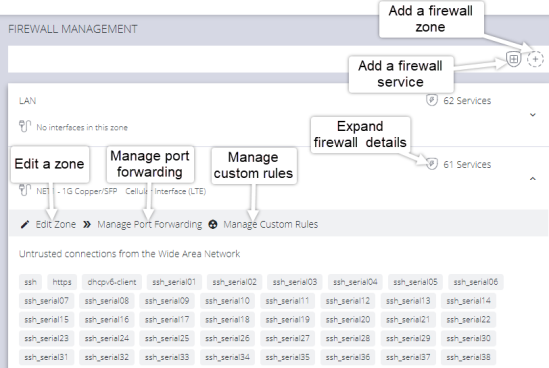Click the ssh_serial38 service tag

tap(468, 357)
